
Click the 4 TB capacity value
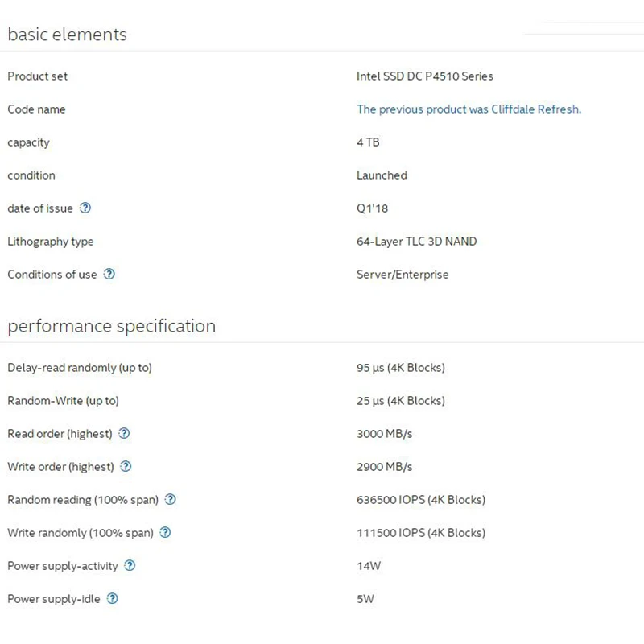point(368,142)
